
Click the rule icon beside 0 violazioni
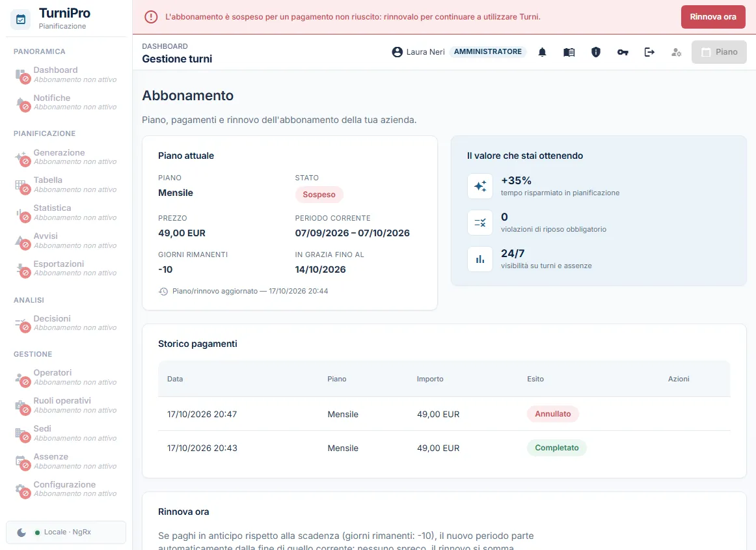480,223
